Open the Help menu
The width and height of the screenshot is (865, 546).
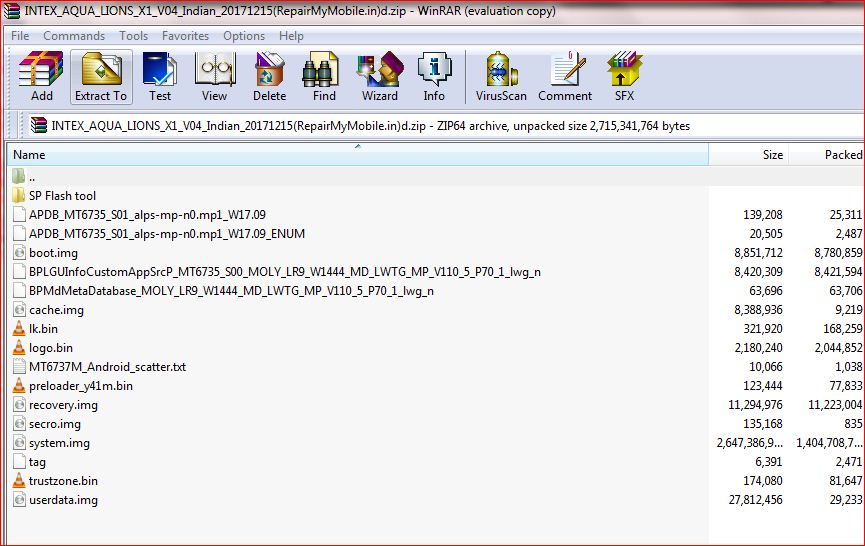pyautogui.click(x=291, y=36)
